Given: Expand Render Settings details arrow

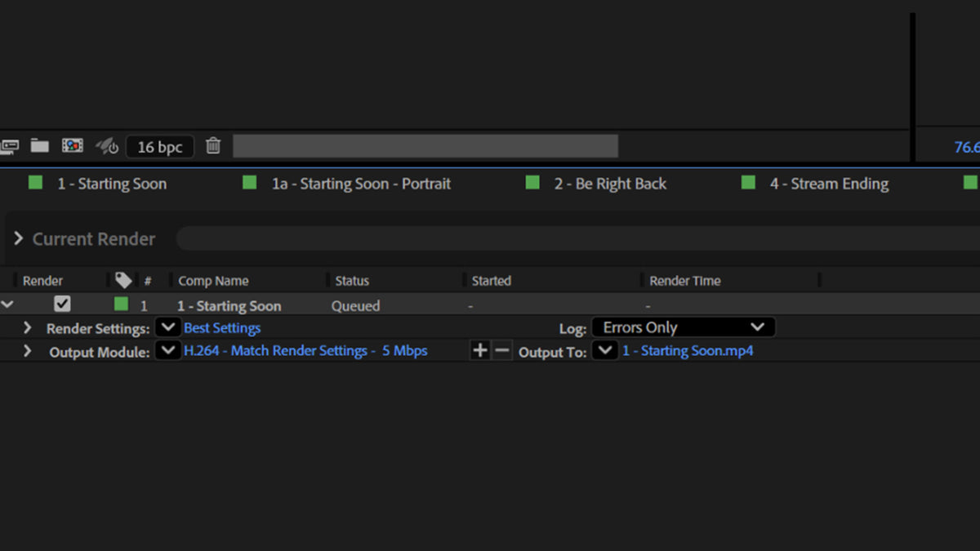Looking at the screenshot, I should tap(27, 328).
